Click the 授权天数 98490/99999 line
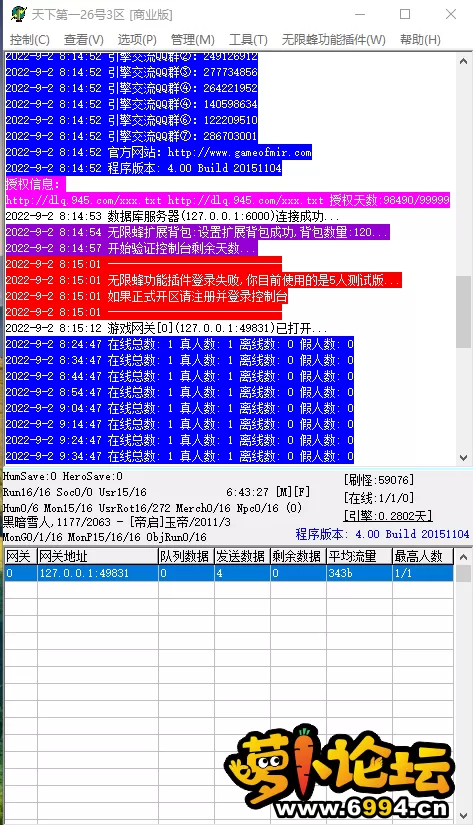Image resolution: width=473 pixels, height=825 pixels. click(228, 200)
